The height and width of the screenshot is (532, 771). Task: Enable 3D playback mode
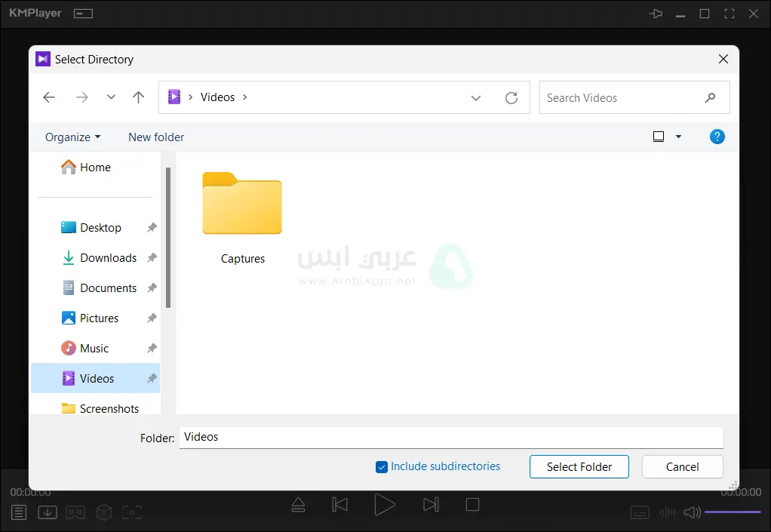tap(103, 512)
